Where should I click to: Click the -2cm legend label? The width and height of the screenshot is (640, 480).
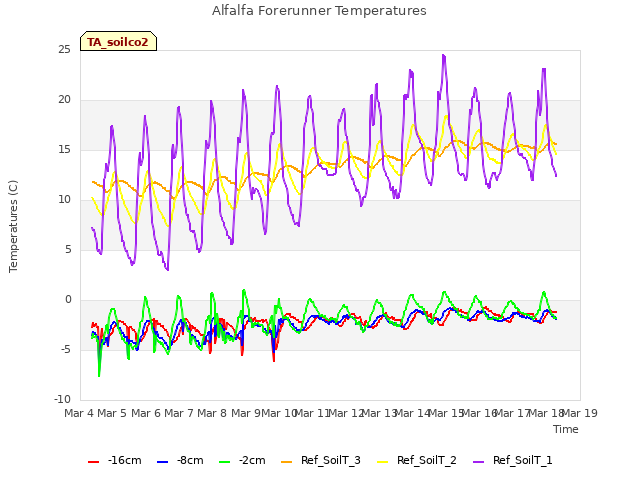coord(252,460)
